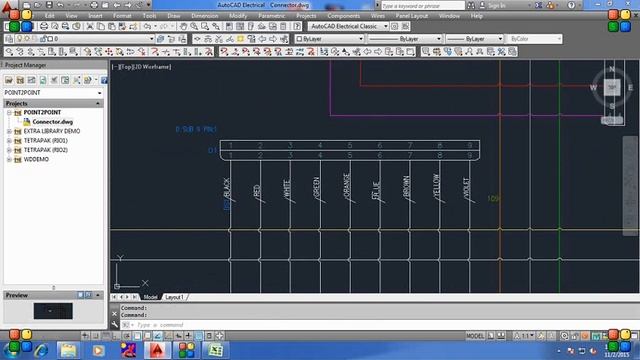Click the Copy icon in standard toolbar
This screenshot has width=640, height=360.
(x=100, y=27)
